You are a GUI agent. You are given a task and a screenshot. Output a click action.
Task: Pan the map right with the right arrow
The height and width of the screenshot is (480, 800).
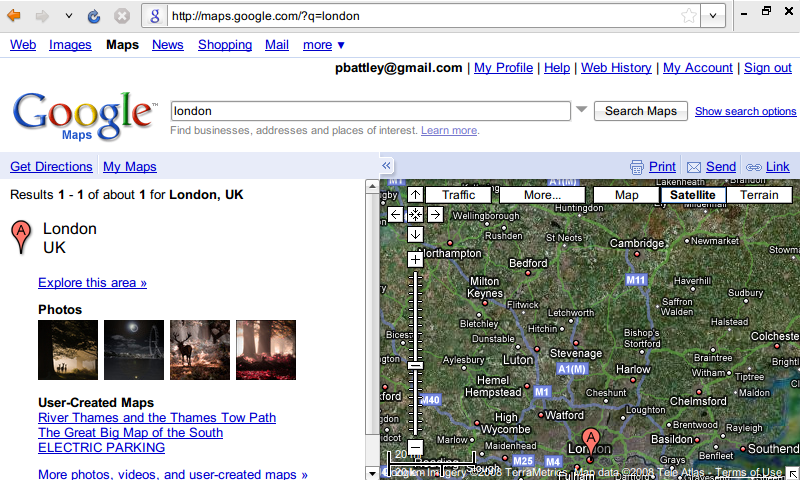(x=435, y=215)
